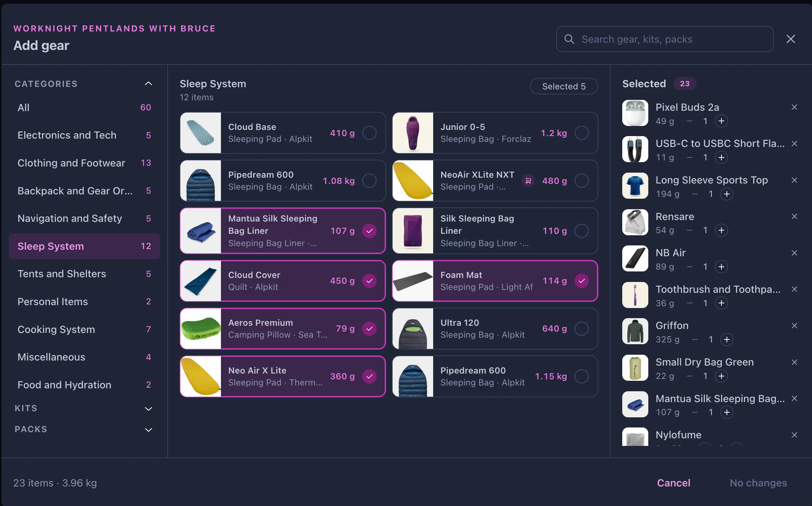Click the Griffon thumbnail in selected list
This screenshot has width=812, height=506.
[x=635, y=331]
